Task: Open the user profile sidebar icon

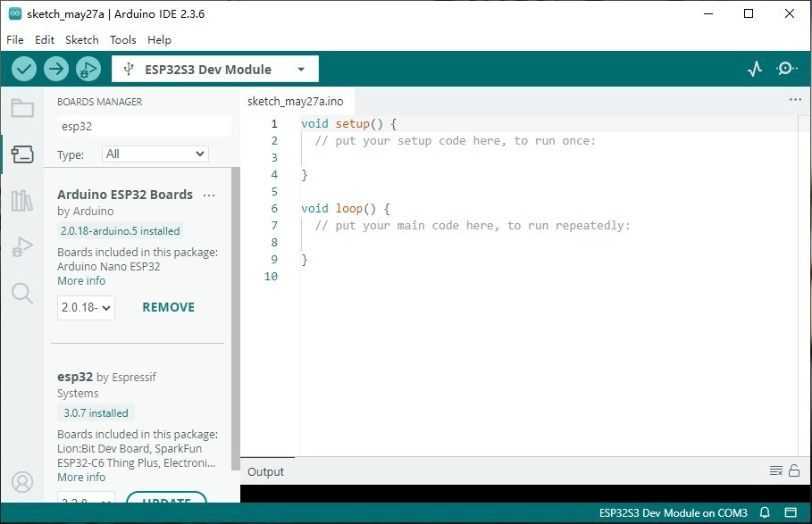Action: [22, 481]
